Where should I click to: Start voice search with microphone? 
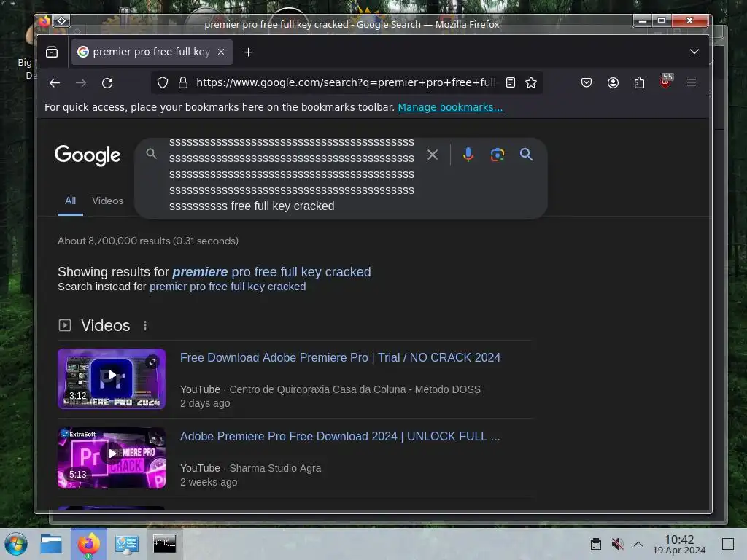pos(468,155)
